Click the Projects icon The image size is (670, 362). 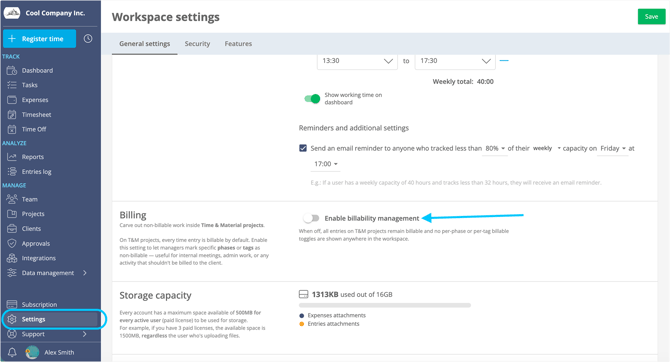click(12, 214)
